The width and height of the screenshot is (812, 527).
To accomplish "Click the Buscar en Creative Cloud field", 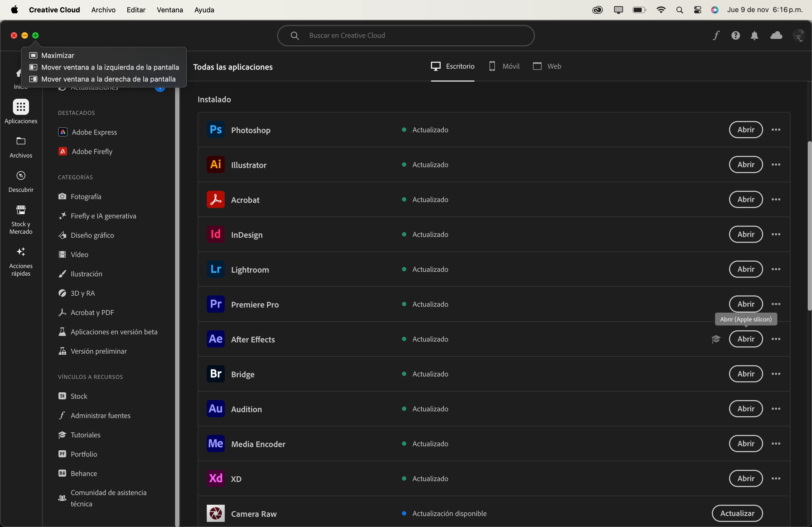I will pos(406,35).
